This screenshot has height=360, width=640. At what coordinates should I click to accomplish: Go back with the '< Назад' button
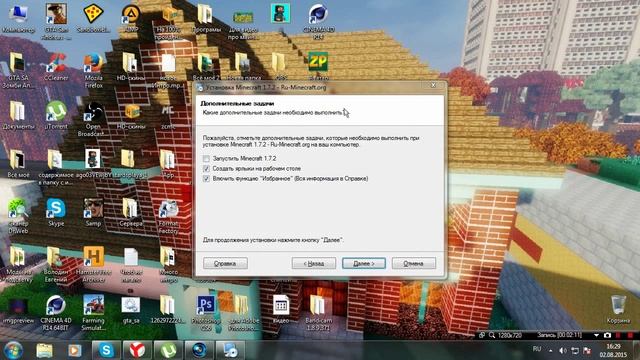click(313, 263)
